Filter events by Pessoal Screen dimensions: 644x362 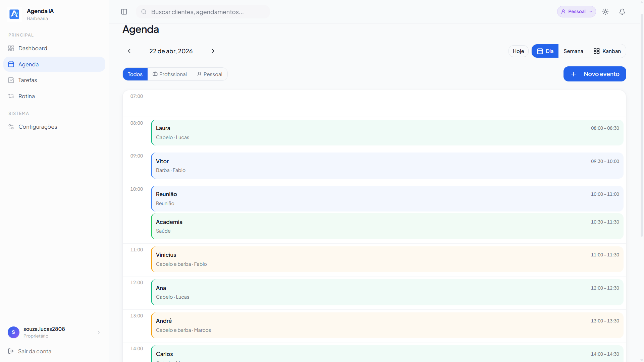(210, 74)
